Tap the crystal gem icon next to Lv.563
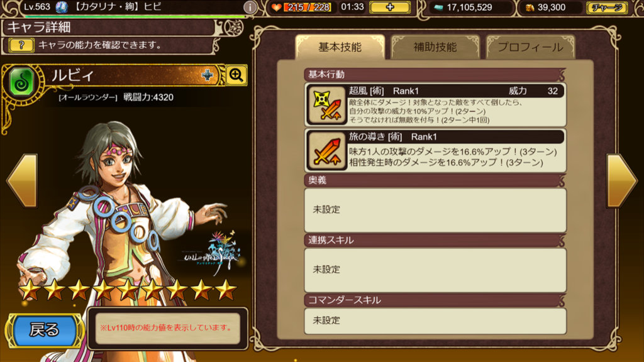This screenshot has width=644, height=362. coord(62,7)
